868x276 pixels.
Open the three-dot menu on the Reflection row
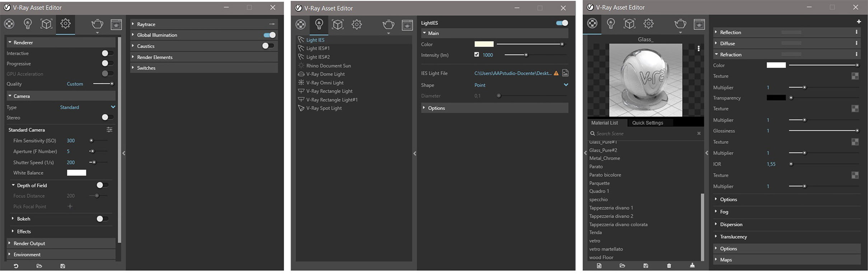[857, 32]
